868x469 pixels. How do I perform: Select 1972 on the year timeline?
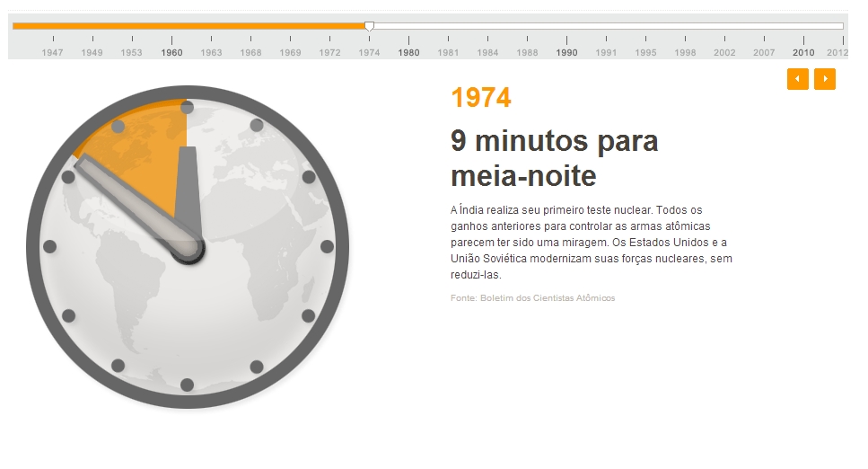coord(329,52)
